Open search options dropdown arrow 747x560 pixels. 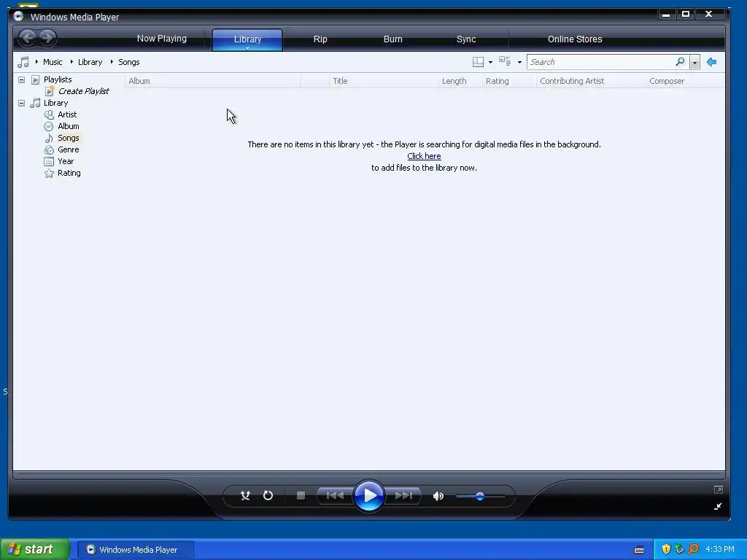click(x=694, y=63)
